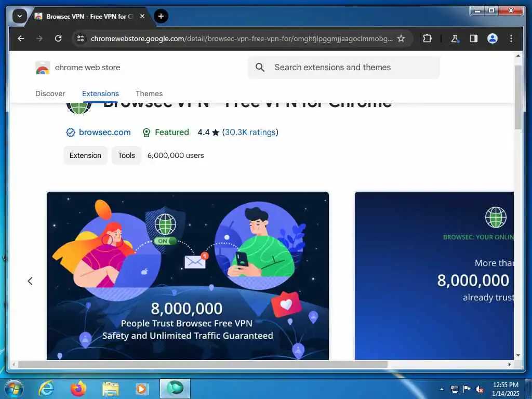Open the profile avatar icon

(x=493, y=38)
